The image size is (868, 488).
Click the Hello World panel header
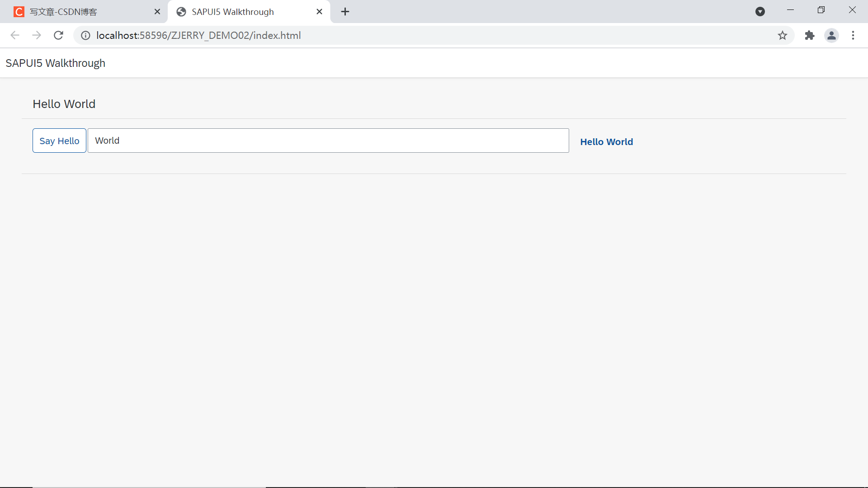64,104
